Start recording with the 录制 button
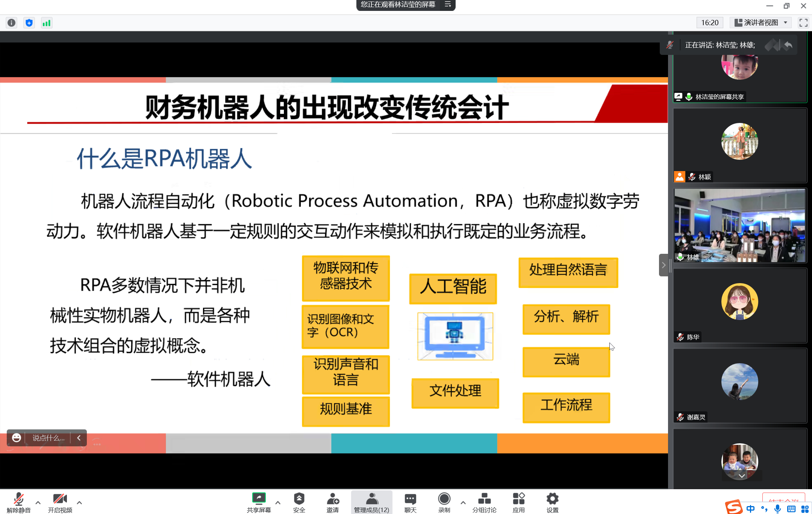Image resolution: width=812 pixels, height=514 pixels. pos(444,502)
